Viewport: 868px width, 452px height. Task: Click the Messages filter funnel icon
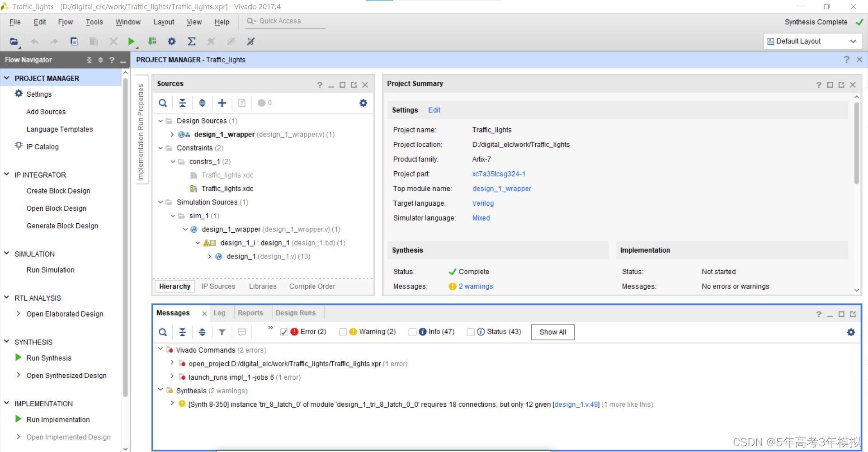[x=222, y=332]
